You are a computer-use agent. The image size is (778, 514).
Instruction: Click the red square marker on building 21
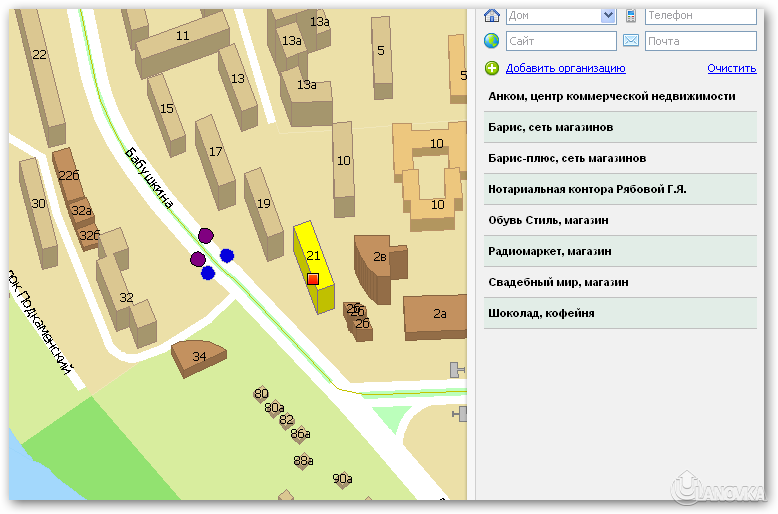[313, 279]
